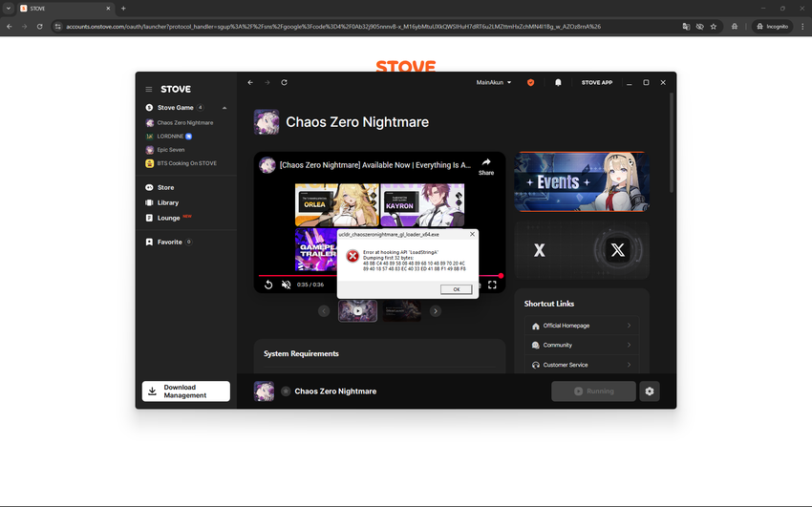Open the Library section in sidebar
812x507 pixels.
(x=167, y=202)
